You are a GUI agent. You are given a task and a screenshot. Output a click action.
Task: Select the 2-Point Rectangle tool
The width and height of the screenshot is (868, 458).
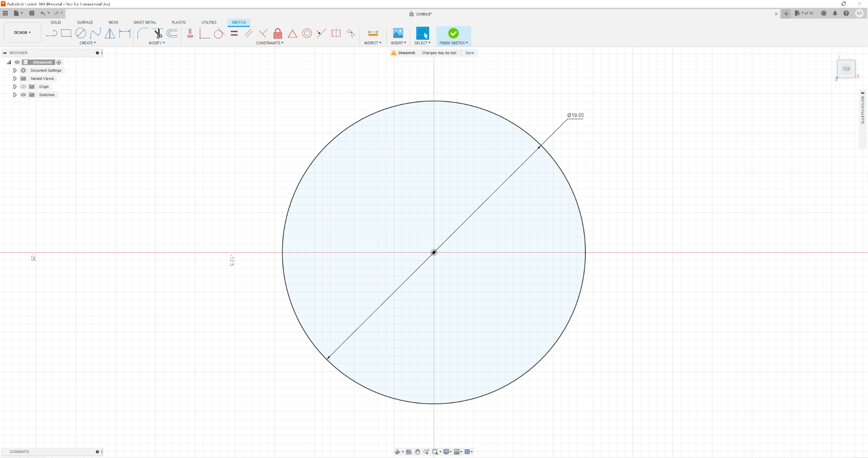[x=66, y=33]
